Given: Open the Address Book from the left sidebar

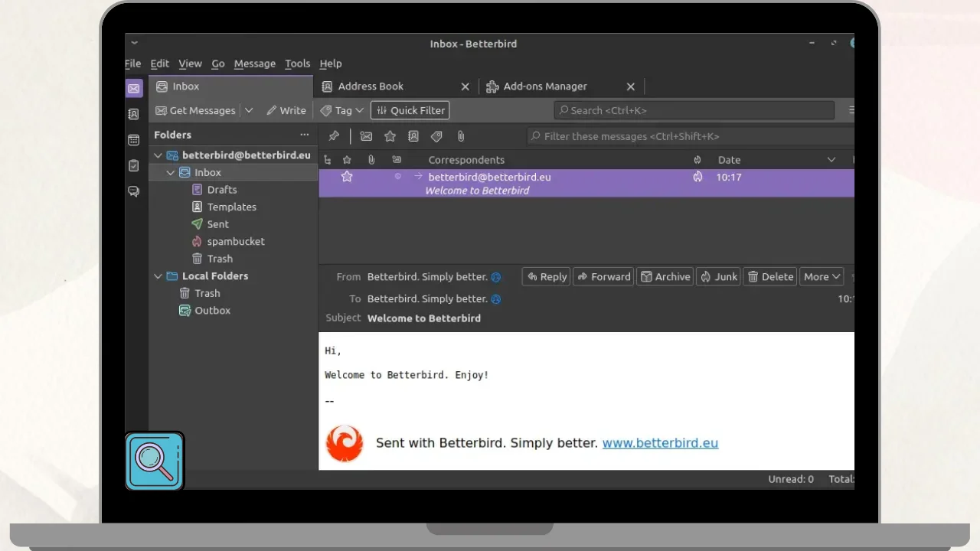Looking at the screenshot, I should (134, 114).
